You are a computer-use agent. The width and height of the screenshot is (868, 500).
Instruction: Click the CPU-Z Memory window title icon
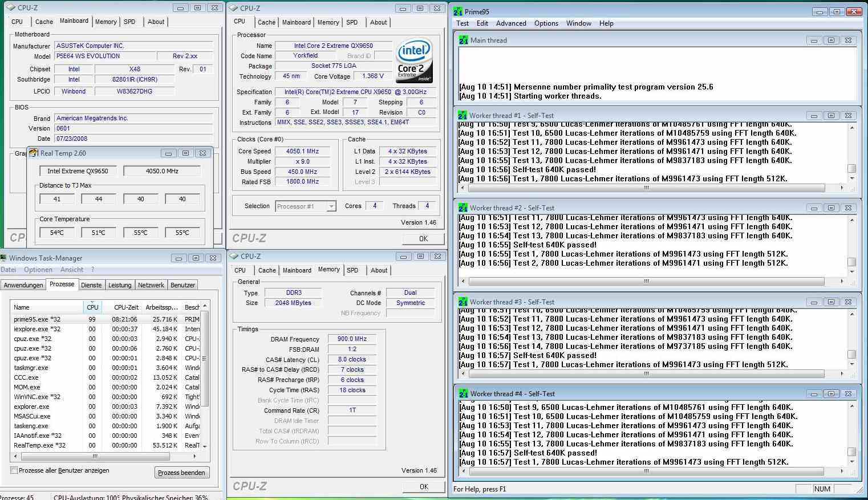click(233, 257)
